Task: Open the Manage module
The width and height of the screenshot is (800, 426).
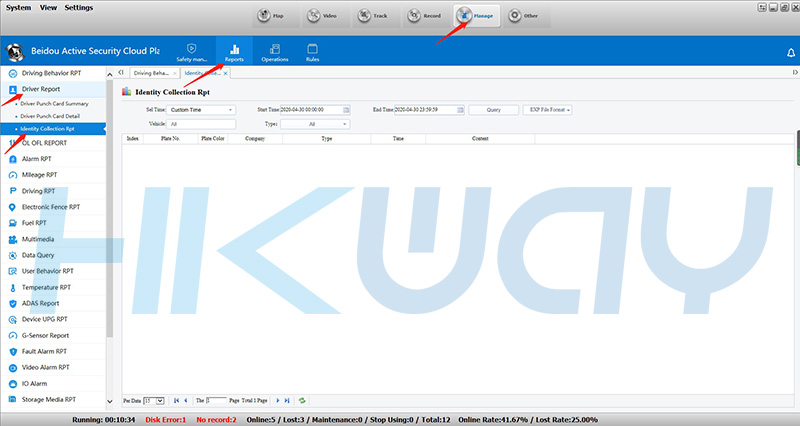Action: coord(477,16)
